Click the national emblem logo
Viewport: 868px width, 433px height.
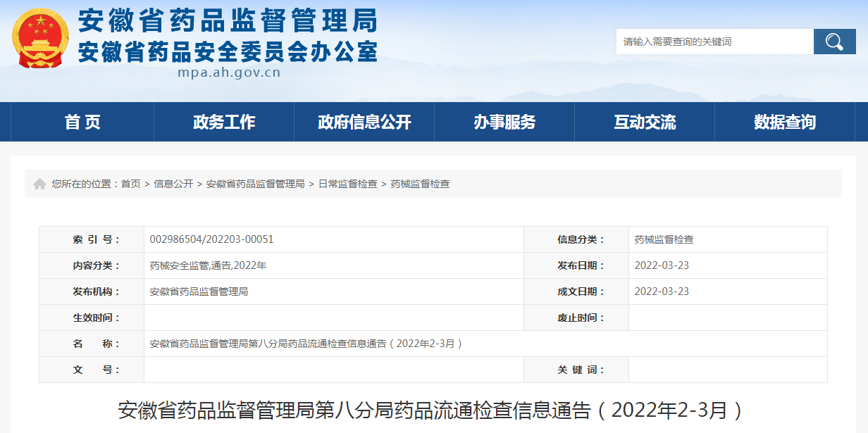pyautogui.click(x=41, y=39)
